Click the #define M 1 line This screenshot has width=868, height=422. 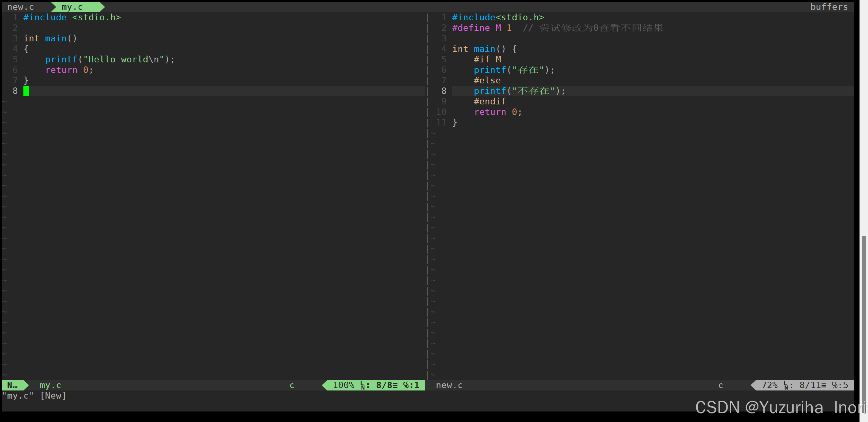point(482,28)
